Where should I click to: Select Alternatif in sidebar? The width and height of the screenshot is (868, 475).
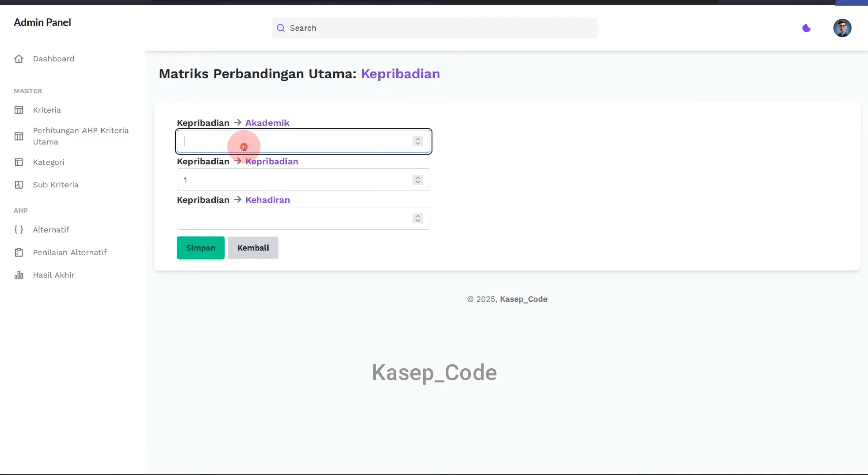[x=51, y=230]
